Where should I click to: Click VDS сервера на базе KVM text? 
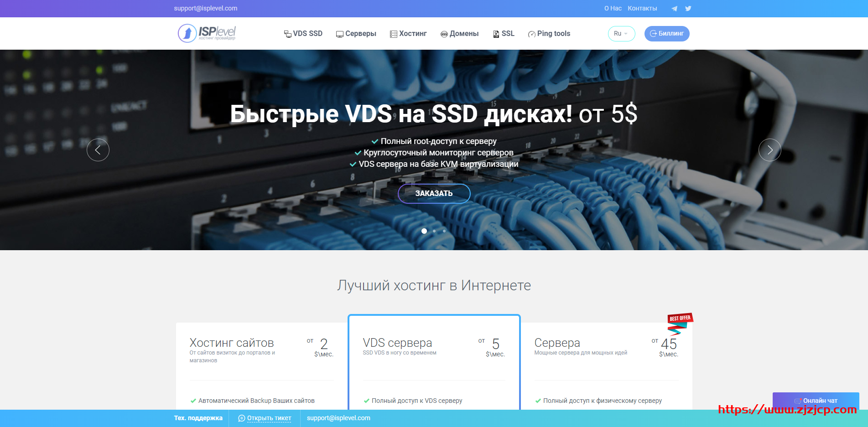click(x=439, y=164)
